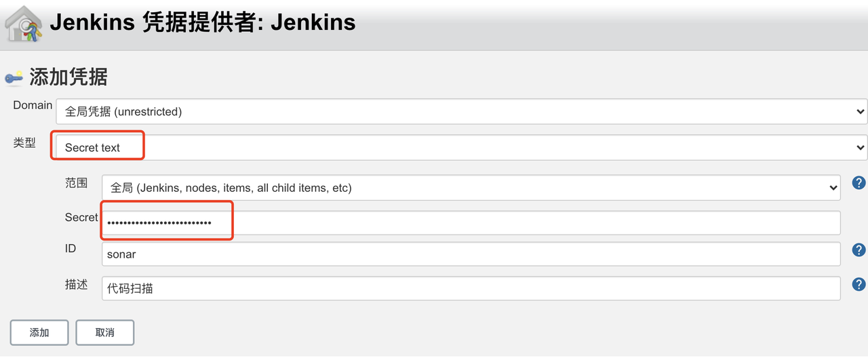868x358 pixels.
Task: Open help for the 范围 field
Action: (859, 182)
